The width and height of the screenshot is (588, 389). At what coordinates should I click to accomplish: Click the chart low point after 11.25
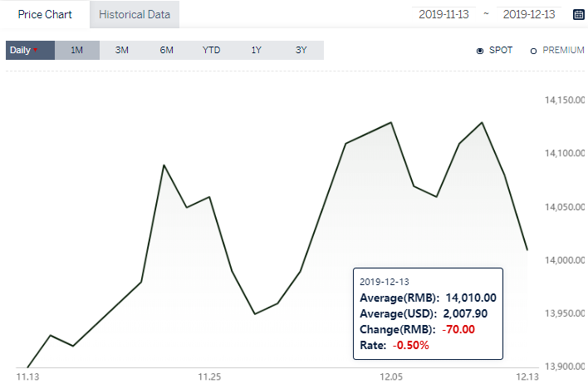(x=255, y=313)
